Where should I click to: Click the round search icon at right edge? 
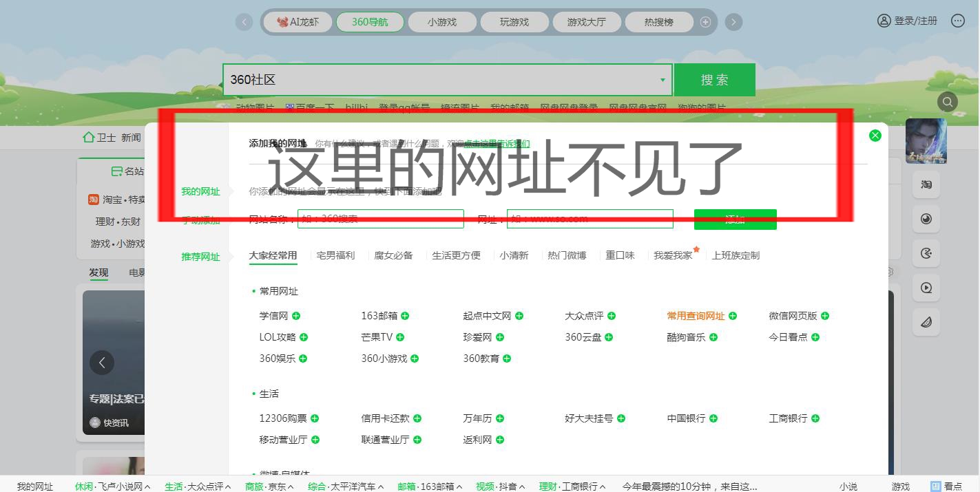[948, 102]
